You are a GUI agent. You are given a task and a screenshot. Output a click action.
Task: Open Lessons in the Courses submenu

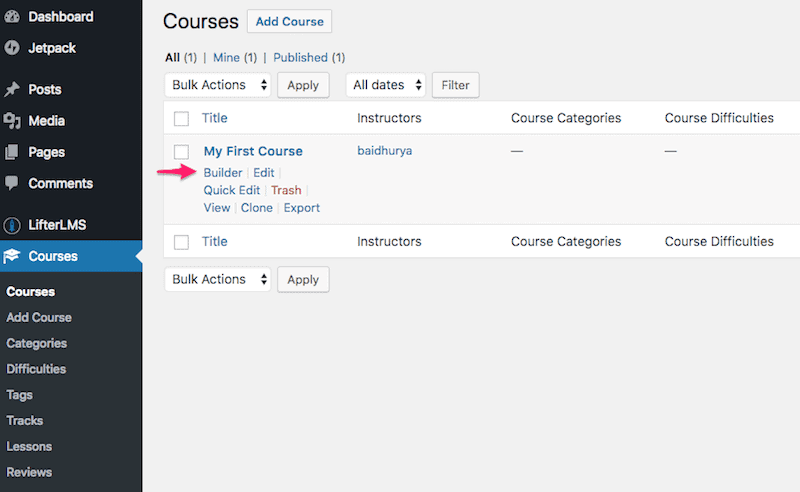click(x=29, y=447)
